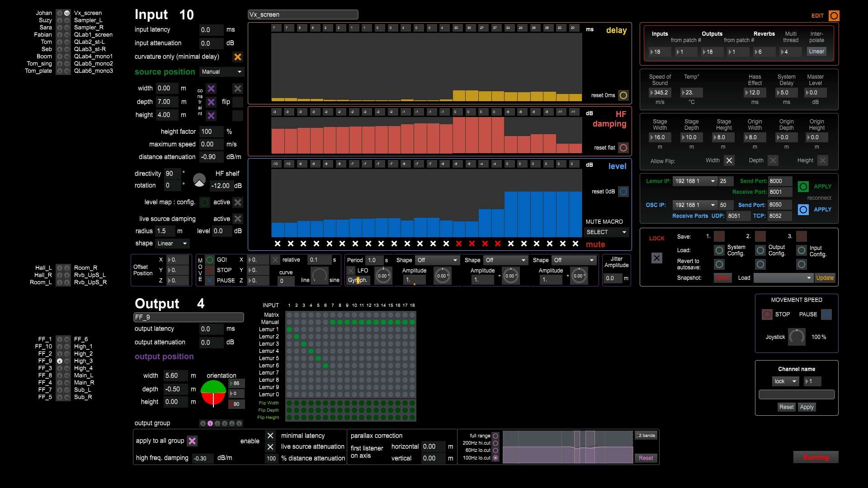Image resolution: width=868 pixels, height=488 pixels.
Task: Click Save slot 1 red circle
Action: tap(719, 236)
